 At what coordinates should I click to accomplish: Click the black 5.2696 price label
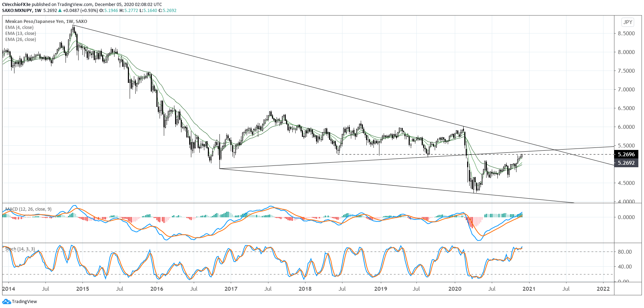click(x=626, y=155)
